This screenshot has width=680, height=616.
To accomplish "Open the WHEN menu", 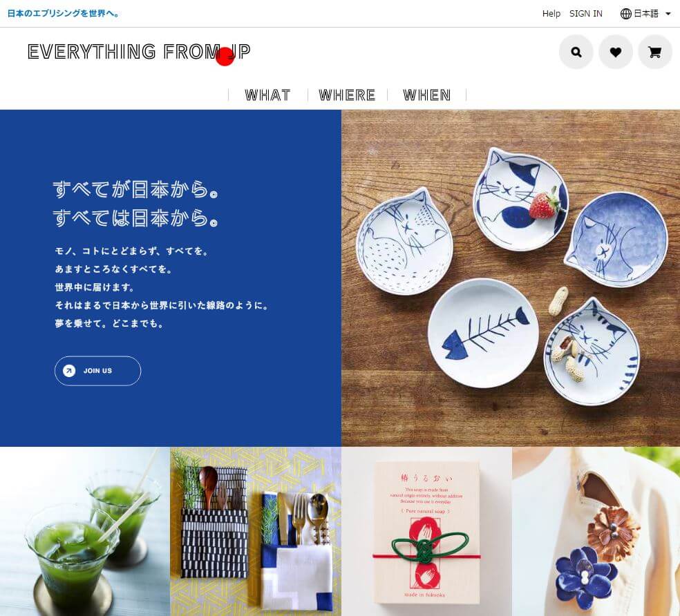I will pos(427,95).
